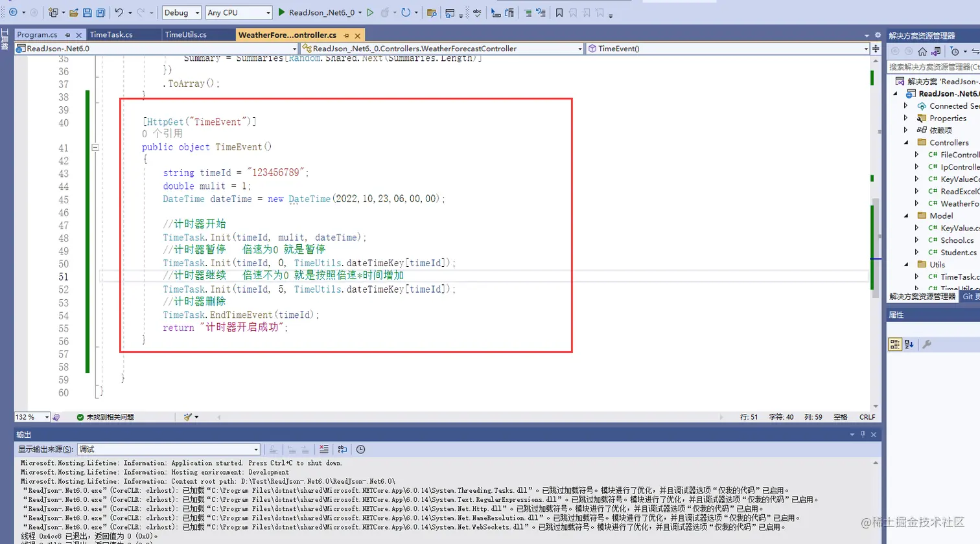This screenshot has height=544, width=980.
Task: Click the Open File folder icon
Action: click(x=74, y=12)
